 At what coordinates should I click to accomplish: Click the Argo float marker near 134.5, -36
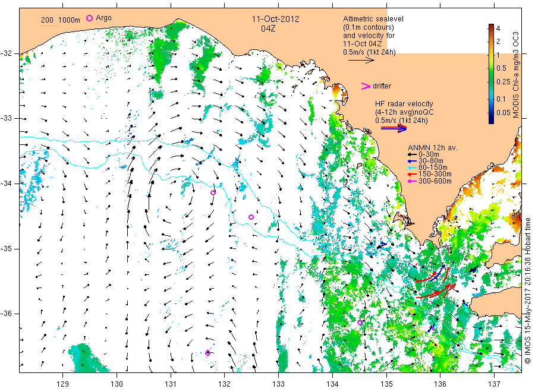pyautogui.click(x=360, y=322)
